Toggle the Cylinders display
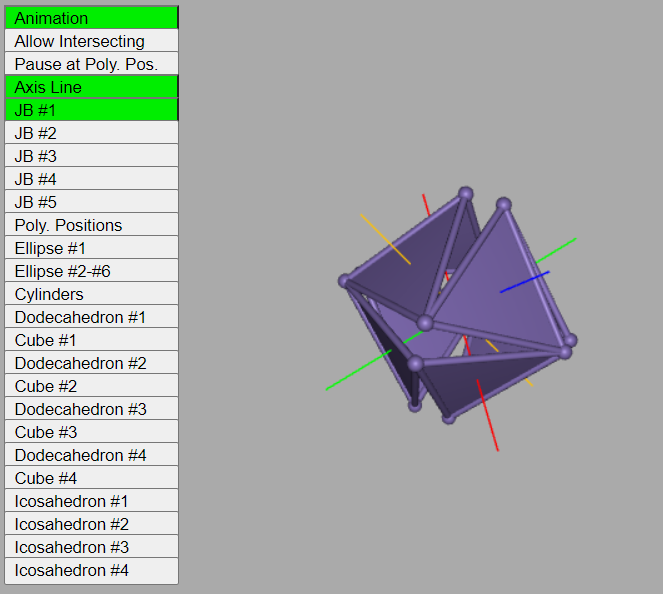The height and width of the screenshot is (594, 663). tap(91, 294)
